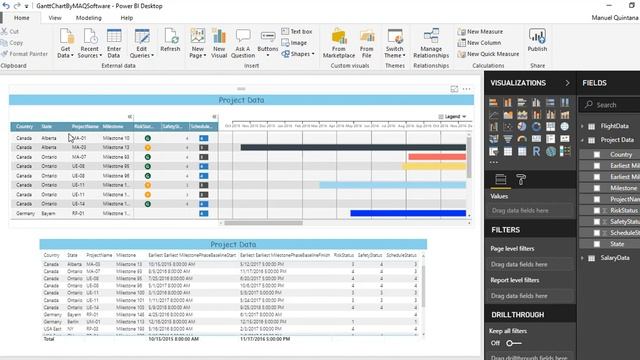This screenshot has width=640, height=360.
Task: Select the Clustered column chart visualization
Action: 536,102
